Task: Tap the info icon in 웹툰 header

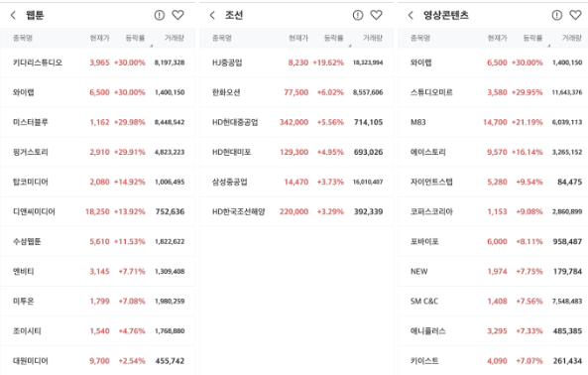Action: (x=160, y=15)
